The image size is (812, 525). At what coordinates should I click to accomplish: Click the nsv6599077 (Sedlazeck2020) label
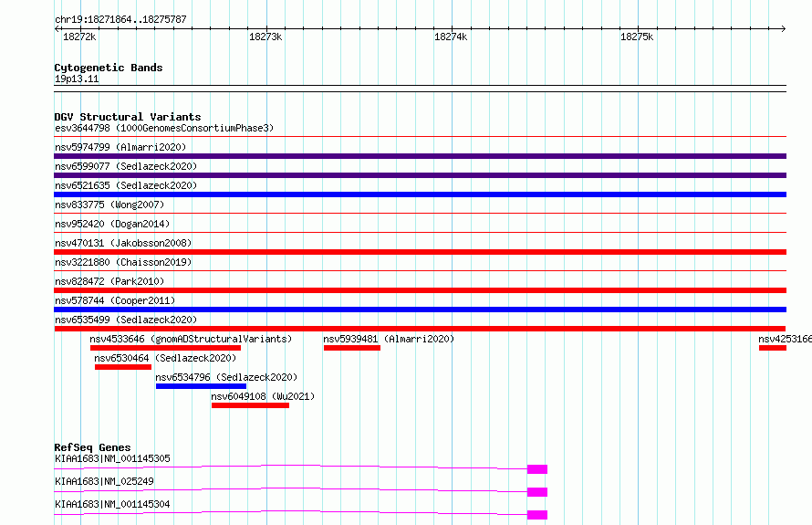126,166
